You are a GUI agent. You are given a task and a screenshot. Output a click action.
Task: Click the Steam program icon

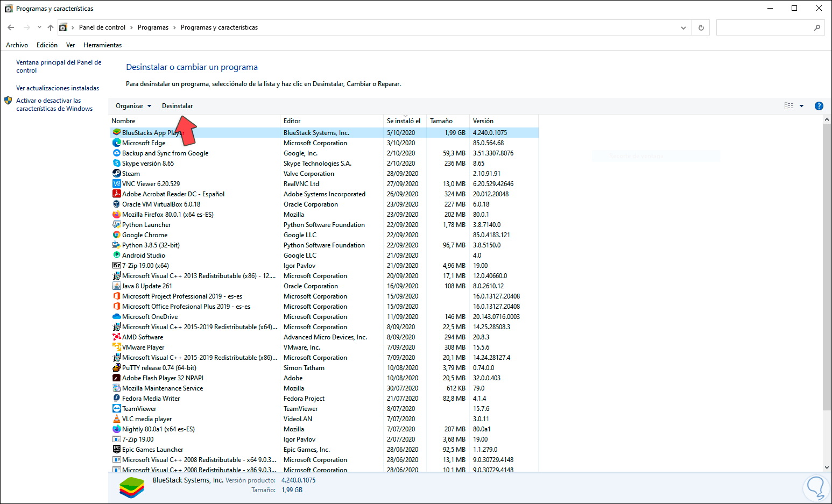tap(116, 174)
